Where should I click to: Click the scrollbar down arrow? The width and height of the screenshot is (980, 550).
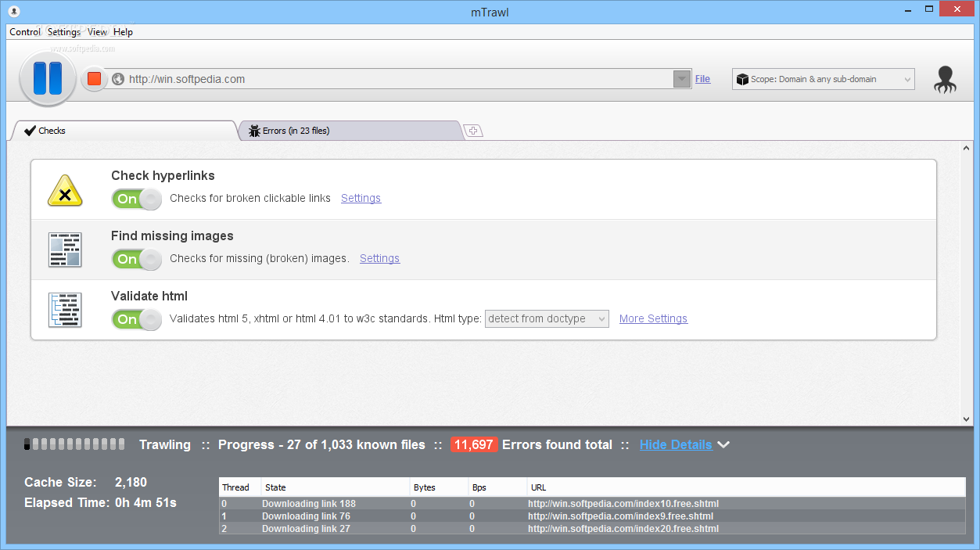[967, 419]
